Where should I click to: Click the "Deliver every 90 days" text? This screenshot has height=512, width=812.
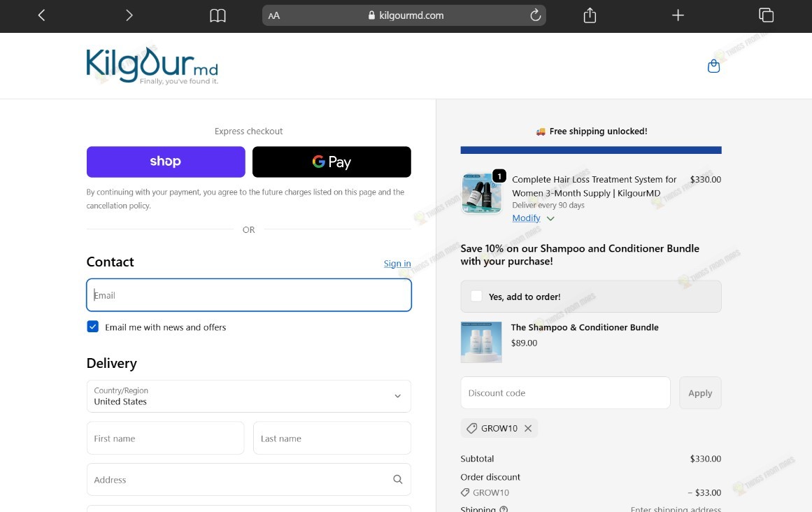pos(548,205)
